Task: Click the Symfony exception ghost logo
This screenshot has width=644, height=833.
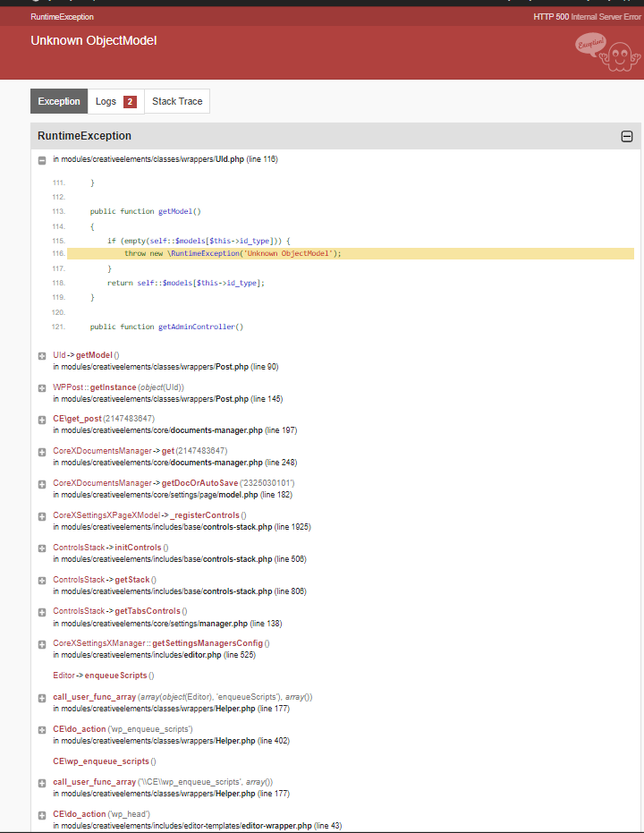Action: click(x=608, y=53)
